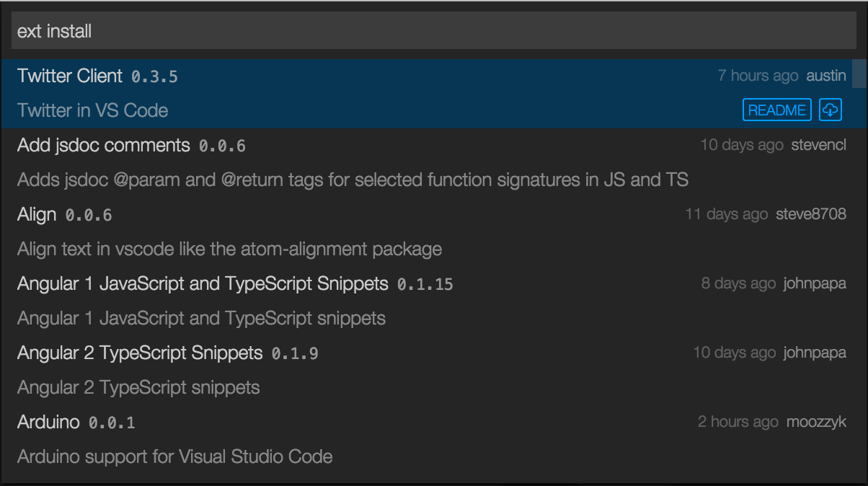Click publisher name austin
868x486 pixels.
pyautogui.click(x=826, y=76)
